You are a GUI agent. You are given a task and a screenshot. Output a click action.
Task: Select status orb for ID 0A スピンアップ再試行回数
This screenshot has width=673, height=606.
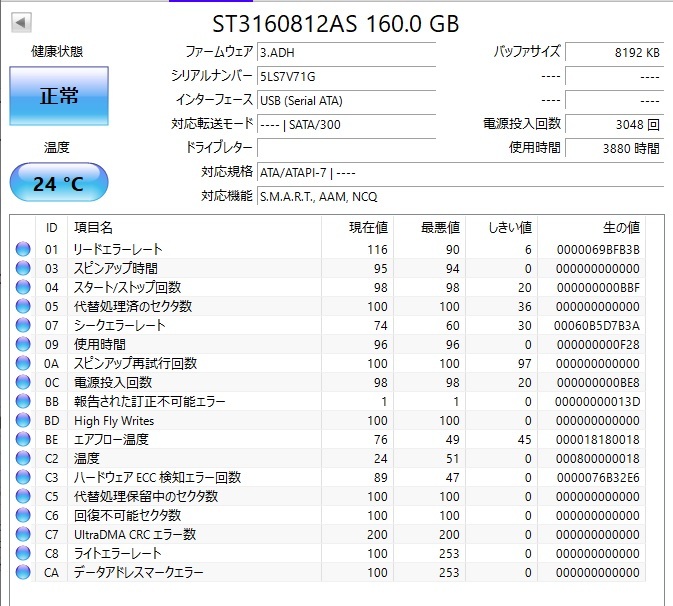click(x=23, y=364)
